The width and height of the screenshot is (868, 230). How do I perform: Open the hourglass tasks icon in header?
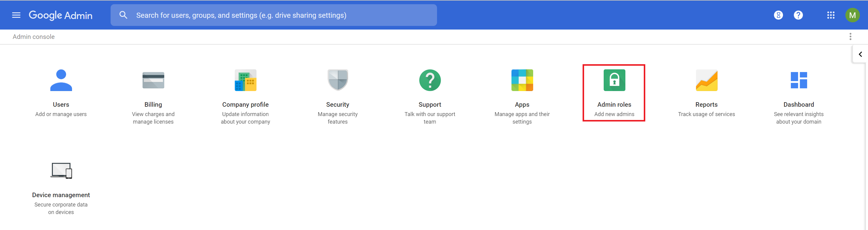tap(778, 15)
